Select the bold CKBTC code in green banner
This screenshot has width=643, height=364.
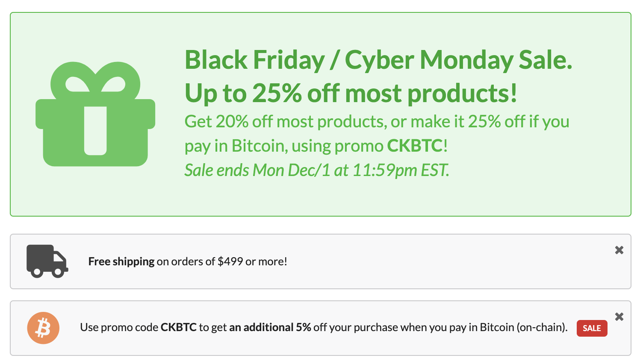pyautogui.click(x=414, y=146)
